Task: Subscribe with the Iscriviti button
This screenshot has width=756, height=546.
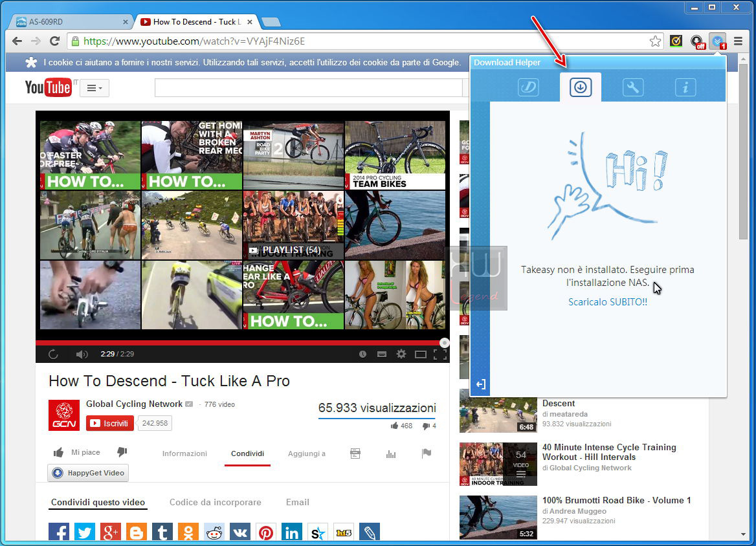Action: coord(110,423)
